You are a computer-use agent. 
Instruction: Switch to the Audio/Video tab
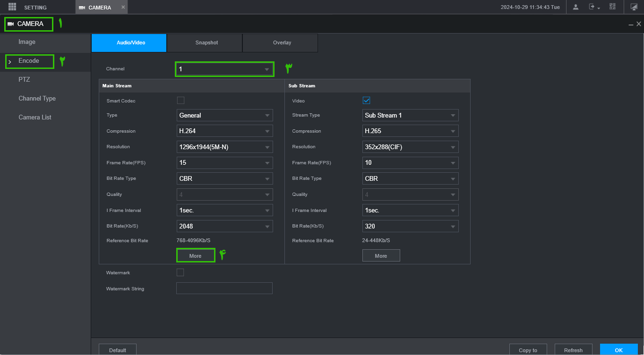(x=129, y=43)
